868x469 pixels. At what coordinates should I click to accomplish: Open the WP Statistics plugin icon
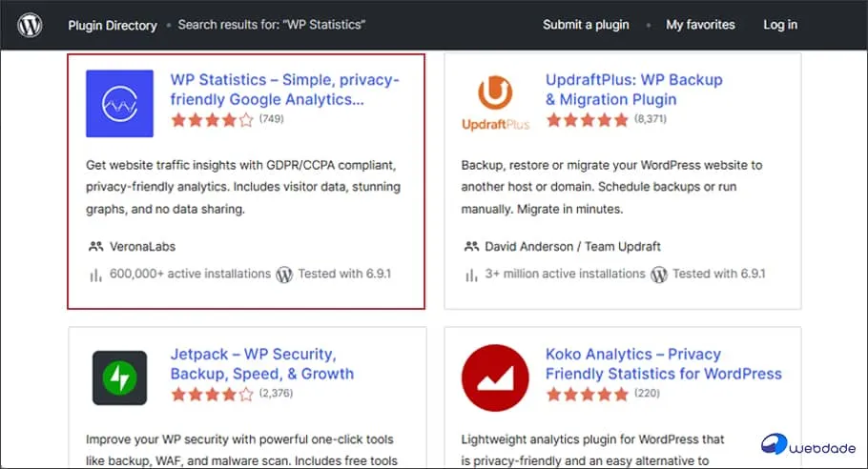119,104
